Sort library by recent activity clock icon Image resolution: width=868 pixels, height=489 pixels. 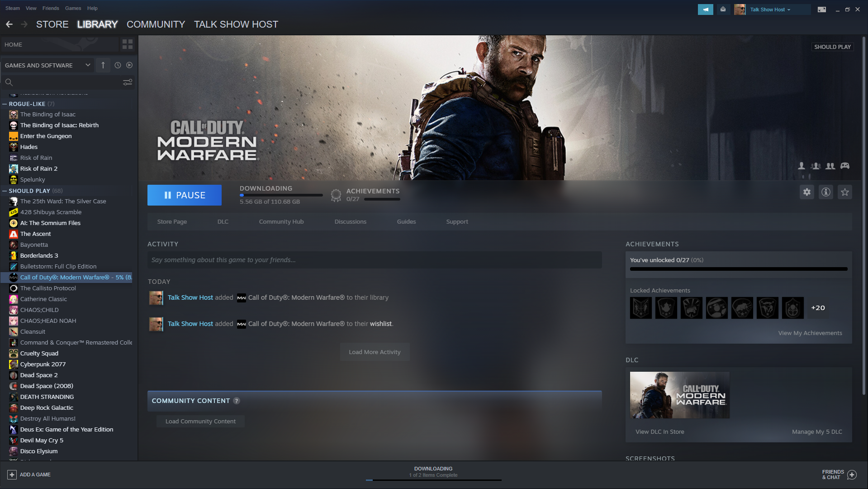click(118, 65)
